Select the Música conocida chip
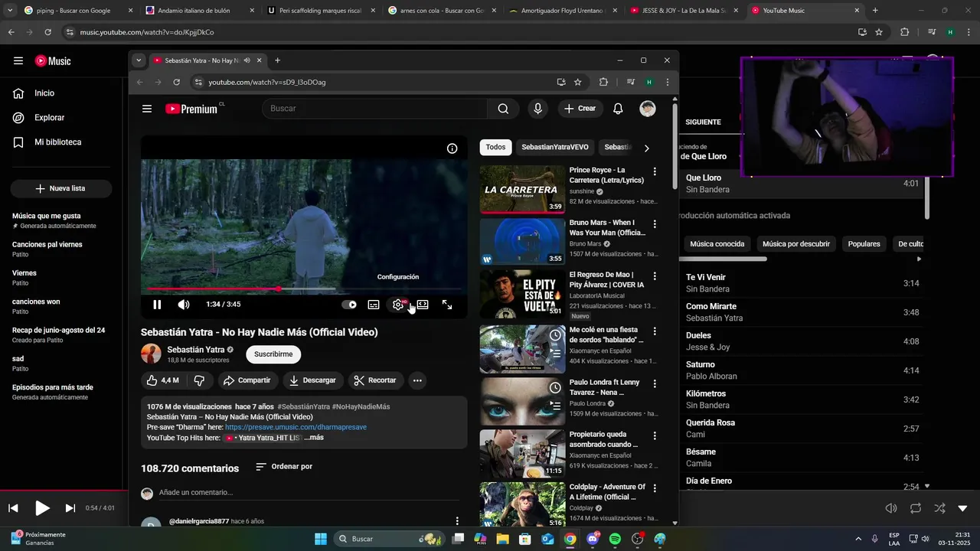The height and width of the screenshot is (551, 980). click(717, 244)
